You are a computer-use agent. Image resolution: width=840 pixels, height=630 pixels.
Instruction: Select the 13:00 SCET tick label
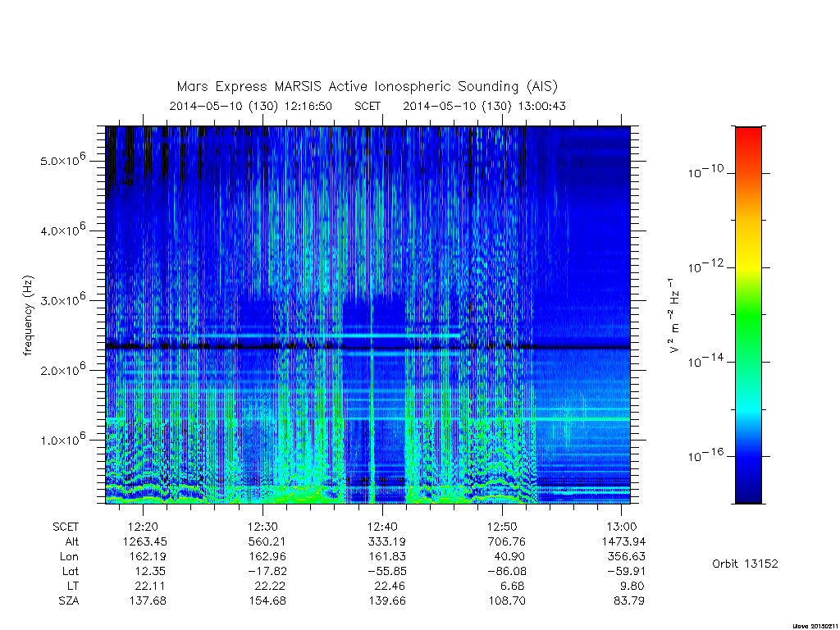pyautogui.click(x=622, y=527)
